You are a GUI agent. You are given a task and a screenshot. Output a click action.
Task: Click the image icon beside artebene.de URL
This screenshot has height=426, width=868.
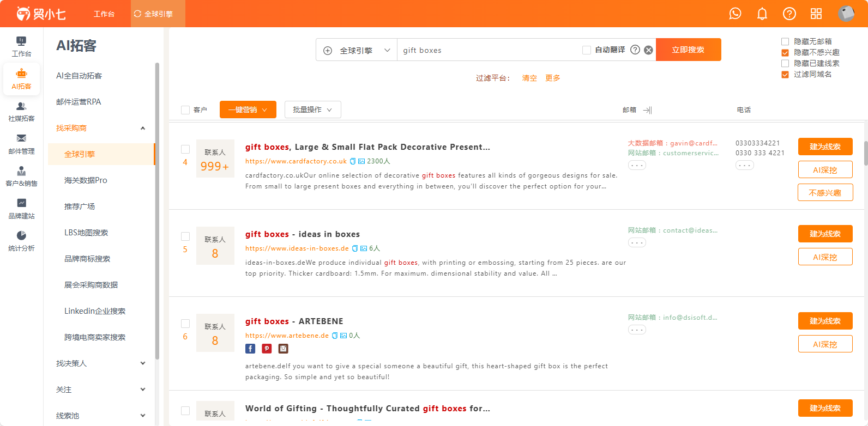click(343, 336)
